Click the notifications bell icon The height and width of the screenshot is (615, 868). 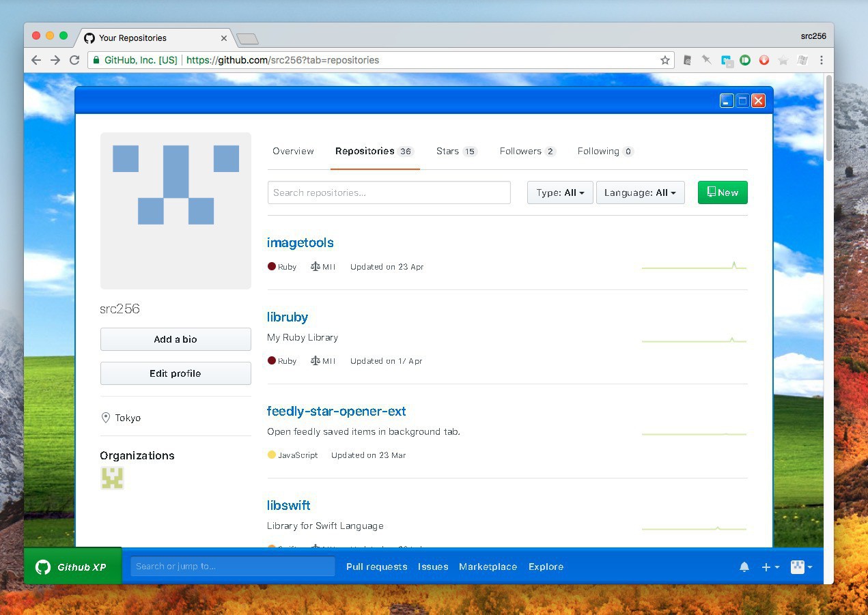(x=744, y=567)
